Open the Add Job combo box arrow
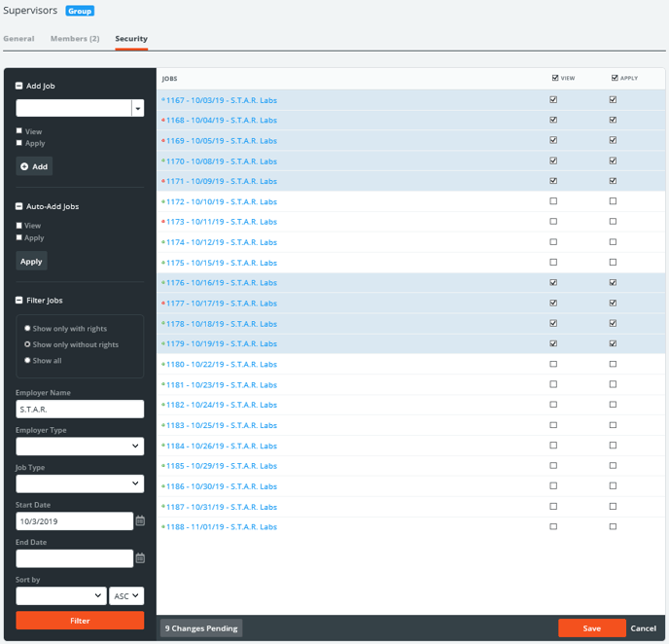The height and width of the screenshot is (644, 669). point(138,108)
